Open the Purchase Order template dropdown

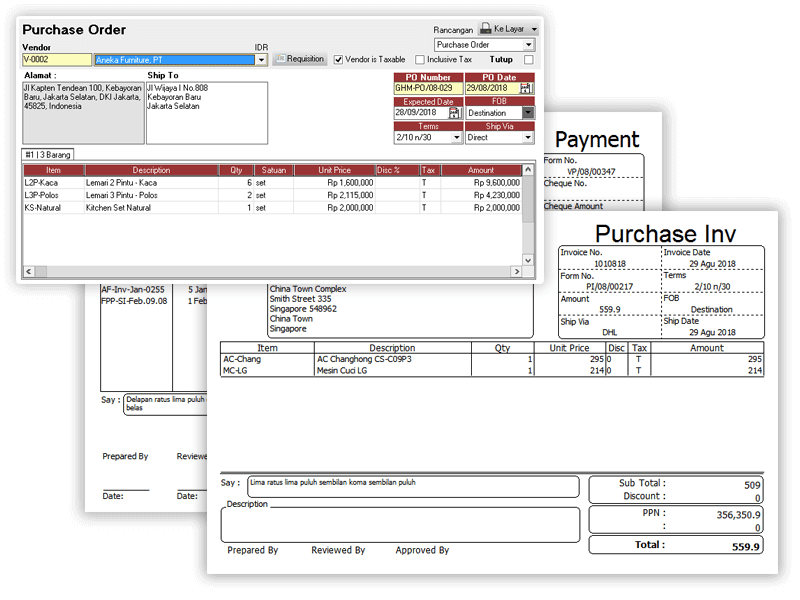tap(528, 45)
